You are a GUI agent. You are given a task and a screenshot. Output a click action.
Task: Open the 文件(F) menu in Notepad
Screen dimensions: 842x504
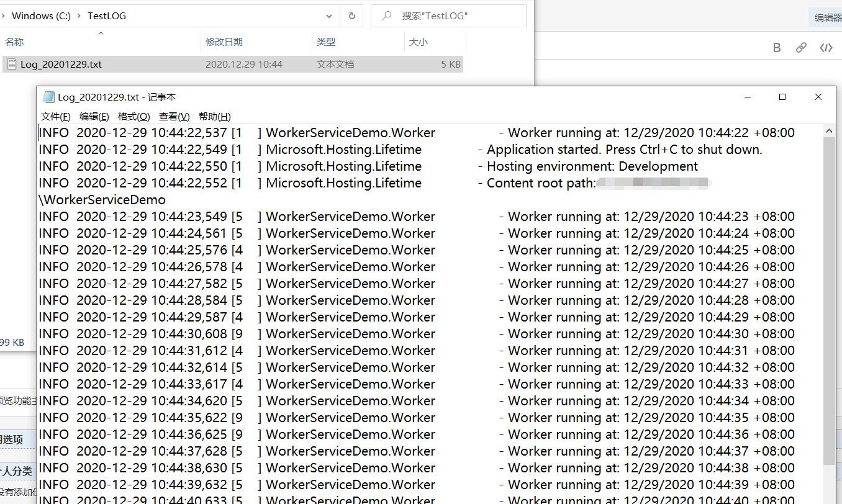(55, 116)
